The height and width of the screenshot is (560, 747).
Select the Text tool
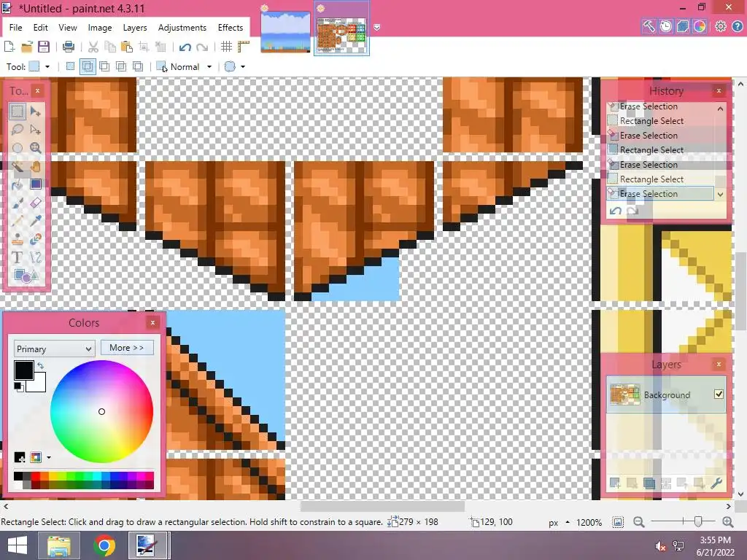(x=18, y=257)
